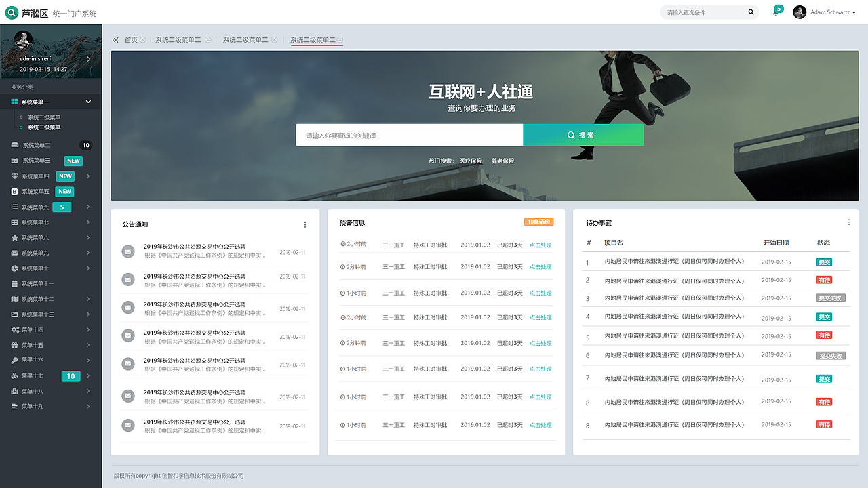Click 菜单十六 pencil icon
Viewport: 868px width, 488px height.
(14, 359)
